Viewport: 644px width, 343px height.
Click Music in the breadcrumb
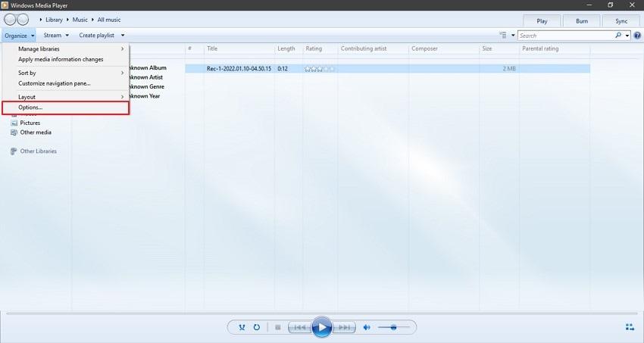(80, 20)
